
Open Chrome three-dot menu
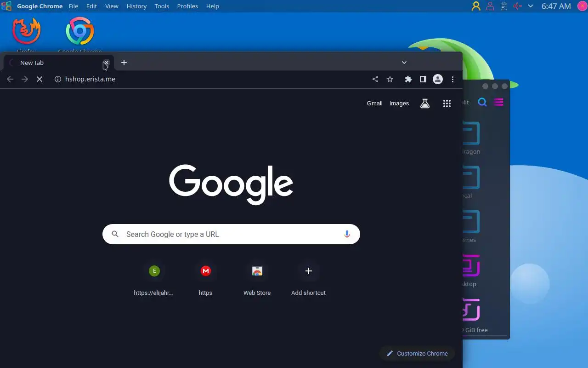click(452, 79)
